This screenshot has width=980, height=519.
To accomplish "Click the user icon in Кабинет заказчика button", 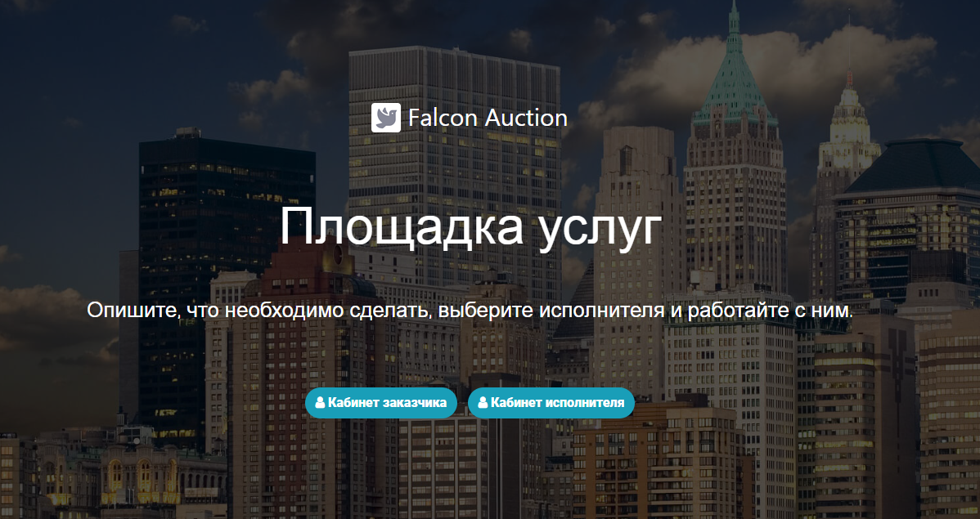I will [320, 403].
